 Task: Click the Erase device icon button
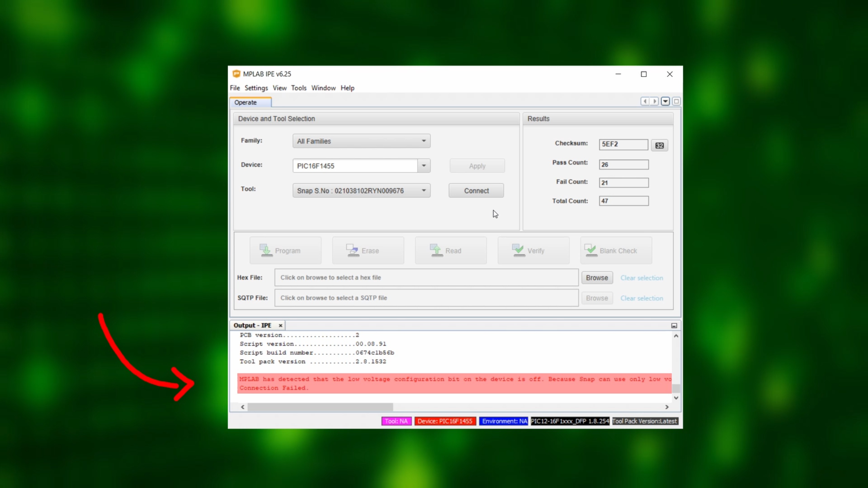pyautogui.click(x=352, y=250)
